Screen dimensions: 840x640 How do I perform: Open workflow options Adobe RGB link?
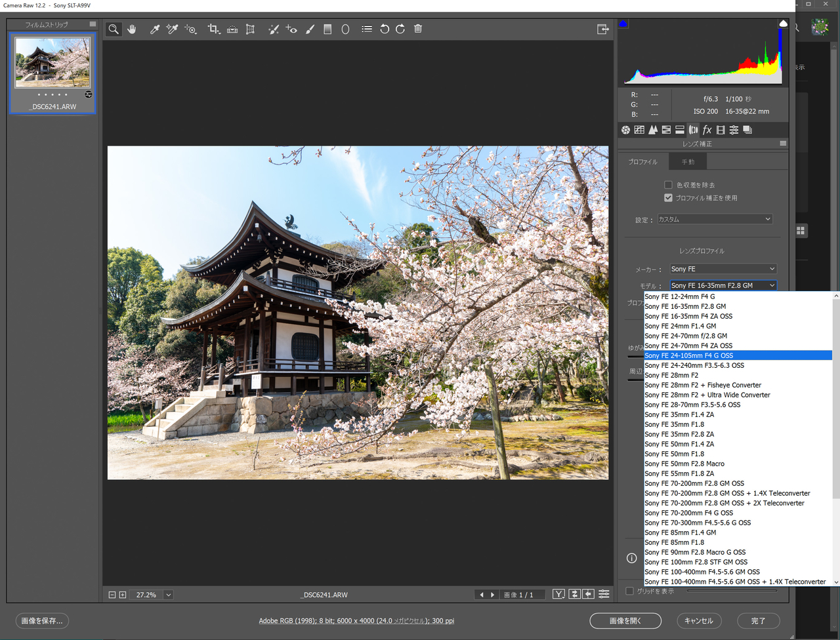click(356, 620)
